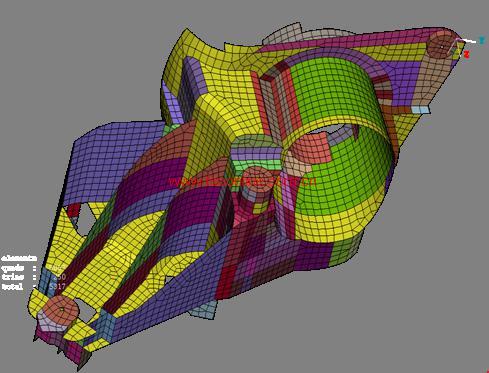Click the light blue tab below the right flange
This screenshot has height=373, width=489.
[420, 110]
